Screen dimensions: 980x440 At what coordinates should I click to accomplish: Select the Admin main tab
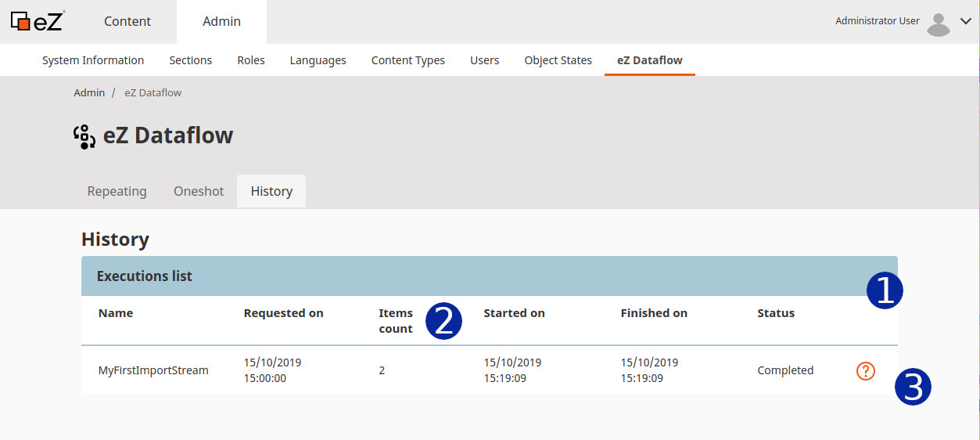pos(222,22)
